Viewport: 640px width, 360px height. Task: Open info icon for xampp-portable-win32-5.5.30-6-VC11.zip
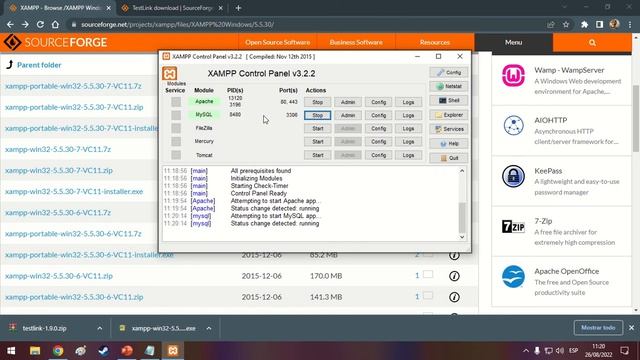(454, 297)
